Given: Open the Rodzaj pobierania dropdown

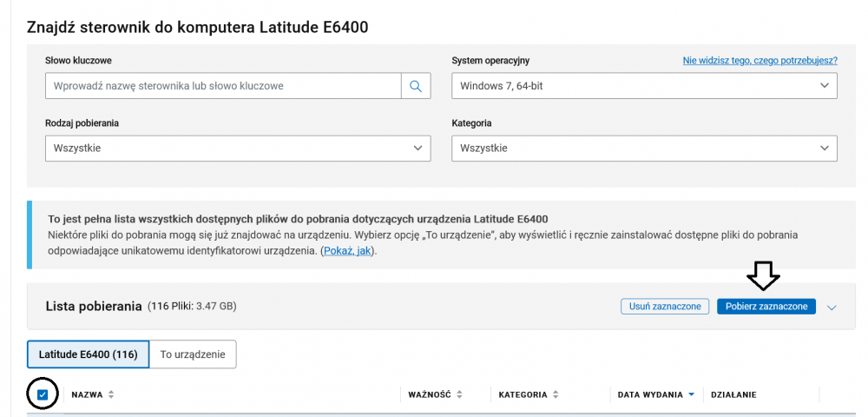Looking at the screenshot, I should 237,149.
